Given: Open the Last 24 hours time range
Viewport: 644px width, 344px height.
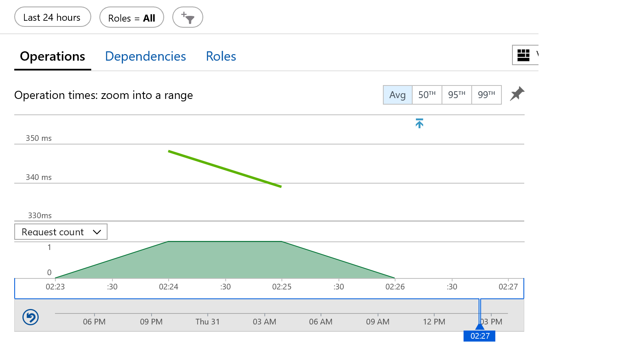Looking at the screenshot, I should coord(52,17).
